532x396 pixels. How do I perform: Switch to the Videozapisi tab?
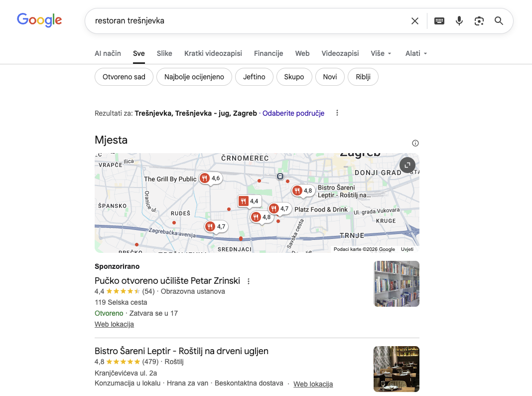click(x=340, y=53)
